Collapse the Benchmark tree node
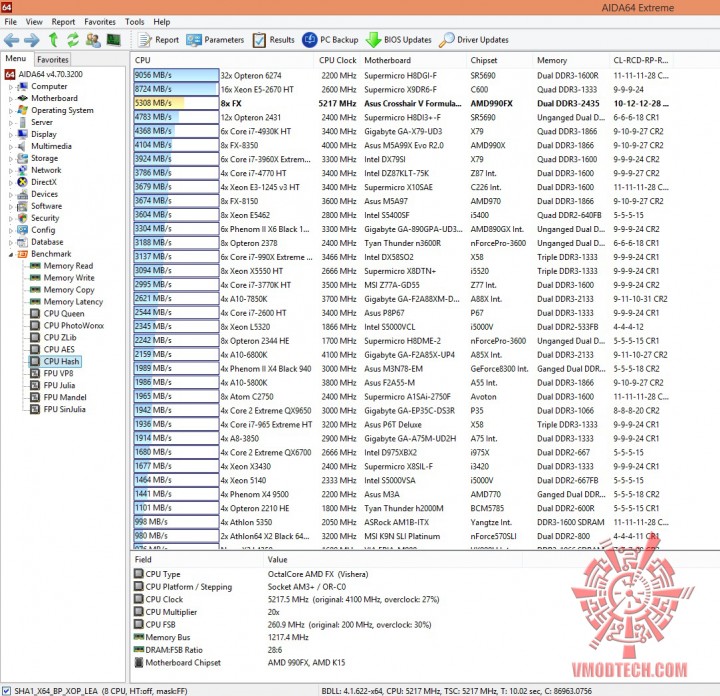This screenshot has width=720, height=696. (x=11, y=254)
